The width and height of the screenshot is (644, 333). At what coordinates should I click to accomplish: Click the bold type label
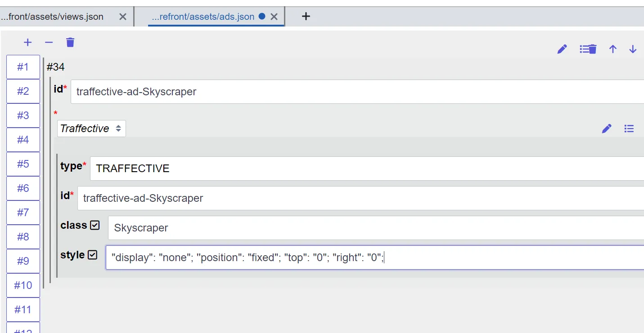pyautogui.click(x=71, y=166)
